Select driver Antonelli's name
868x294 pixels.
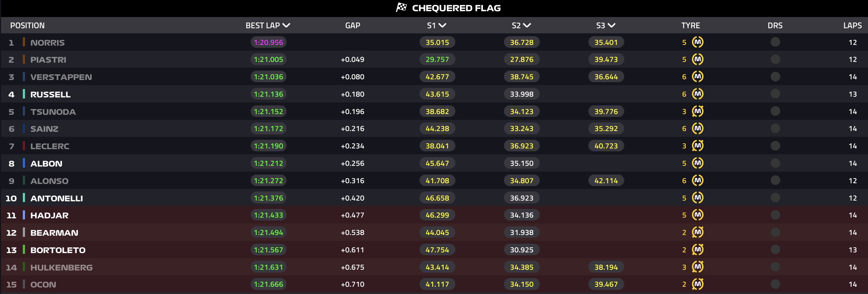pyautogui.click(x=57, y=198)
